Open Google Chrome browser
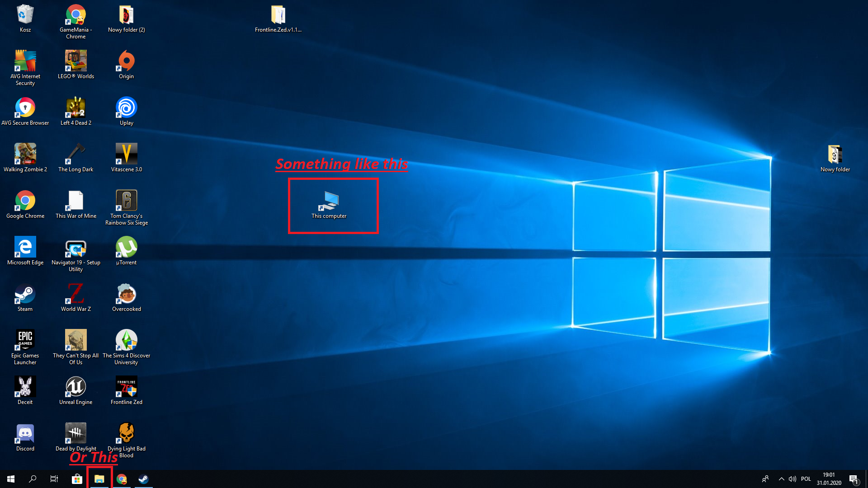This screenshot has height=488, width=868. [x=24, y=200]
